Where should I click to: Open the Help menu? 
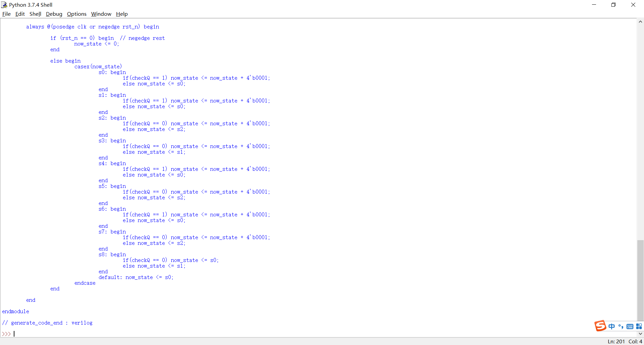tap(122, 14)
